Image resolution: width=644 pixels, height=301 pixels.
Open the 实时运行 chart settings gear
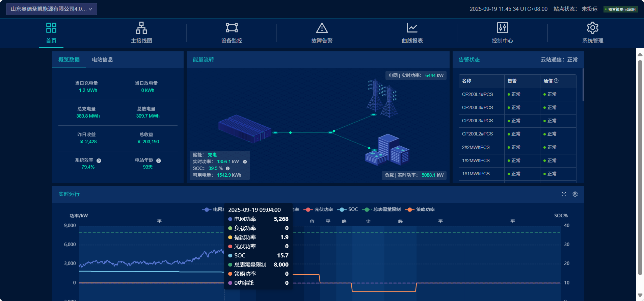tap(575, 194)
